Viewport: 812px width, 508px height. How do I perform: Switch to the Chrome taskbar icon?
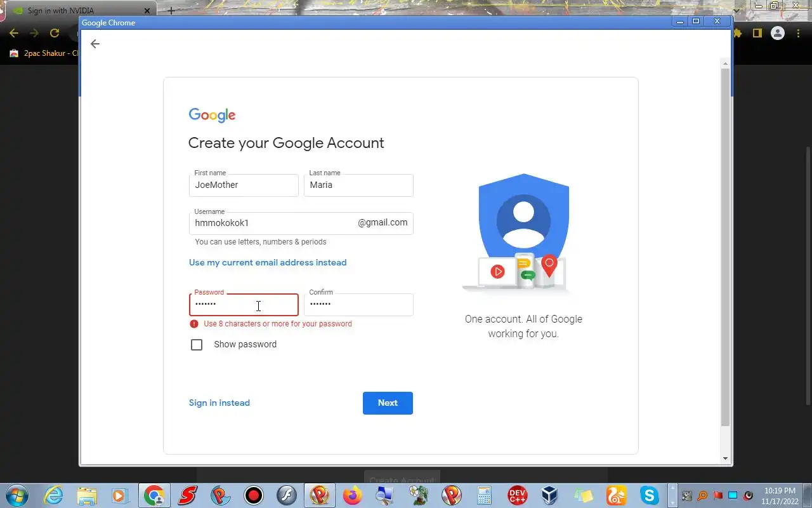tap(154, 495)
